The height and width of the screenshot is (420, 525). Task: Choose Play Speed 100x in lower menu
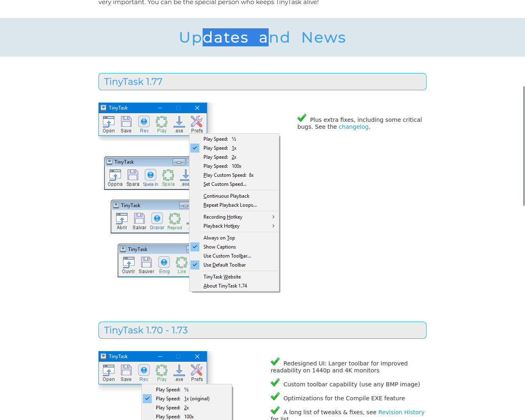187,416
